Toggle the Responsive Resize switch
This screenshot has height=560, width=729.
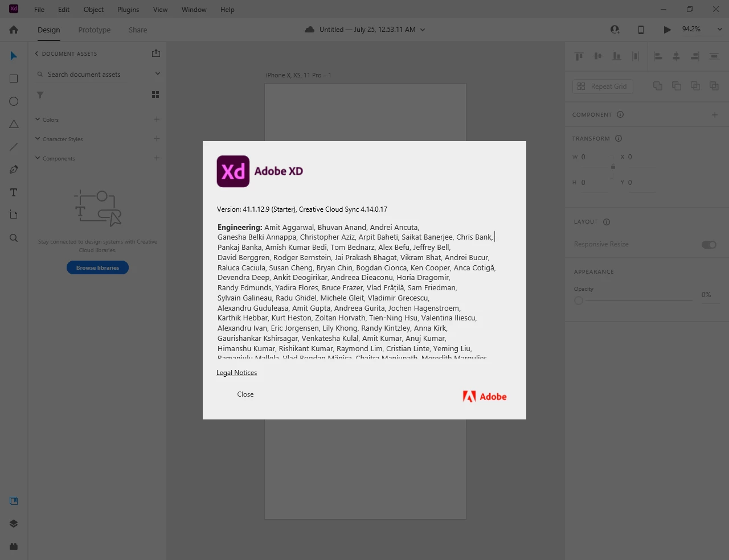(x=709, y=245)
